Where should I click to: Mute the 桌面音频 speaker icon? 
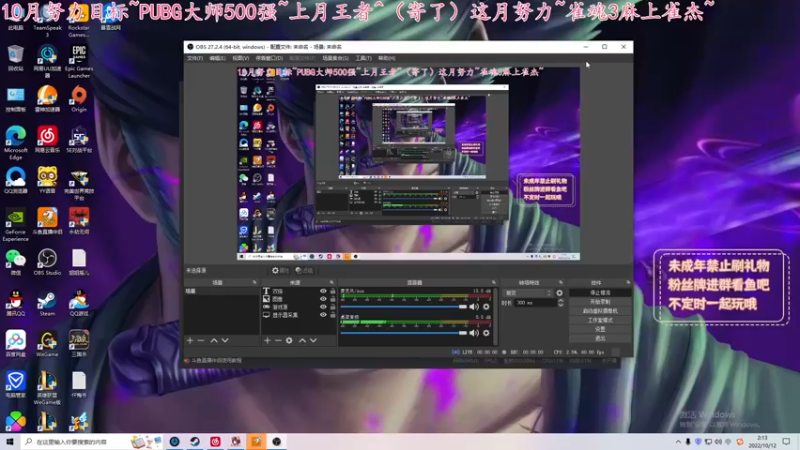click(x=474, y=333)
